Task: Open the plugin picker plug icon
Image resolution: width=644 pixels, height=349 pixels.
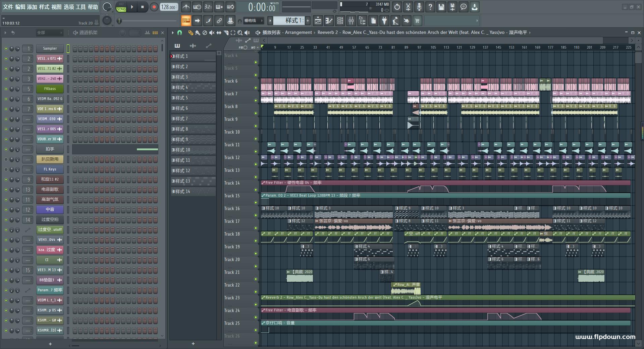Action: point(384,21)
